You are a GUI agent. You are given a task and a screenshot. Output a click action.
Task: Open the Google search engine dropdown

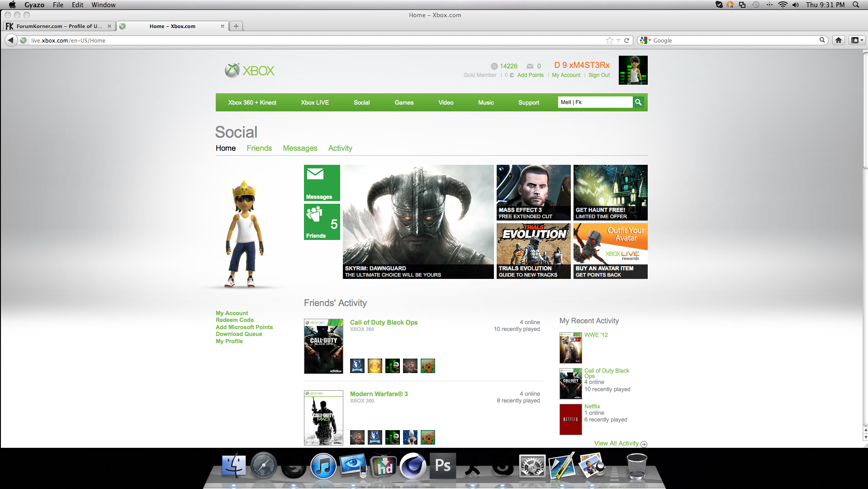[x=645, y=40]
